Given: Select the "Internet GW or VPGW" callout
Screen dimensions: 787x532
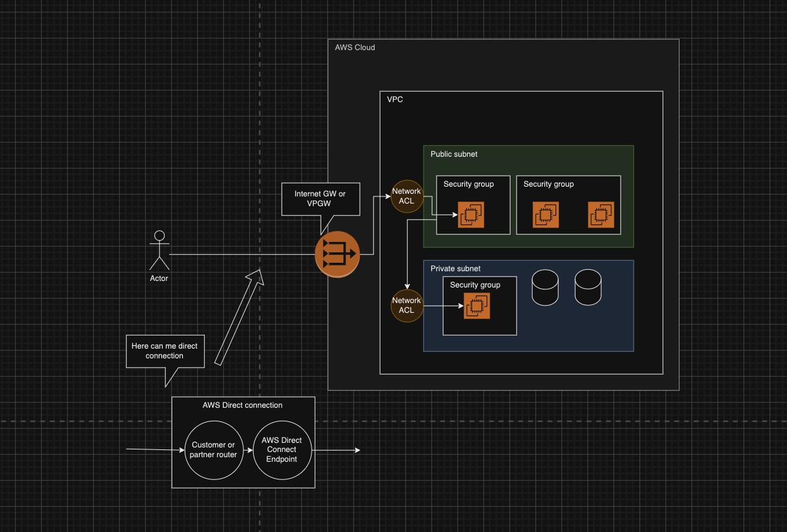Looking at the screenshot, I should pos(320,198).
